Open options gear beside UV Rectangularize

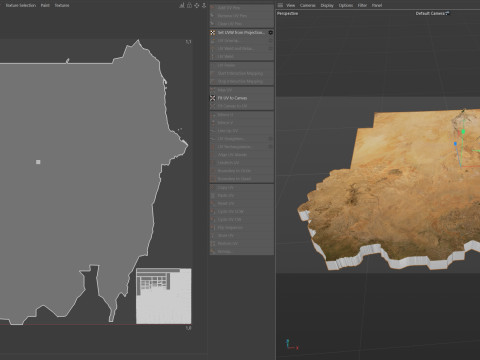click(x=270, y=147)
